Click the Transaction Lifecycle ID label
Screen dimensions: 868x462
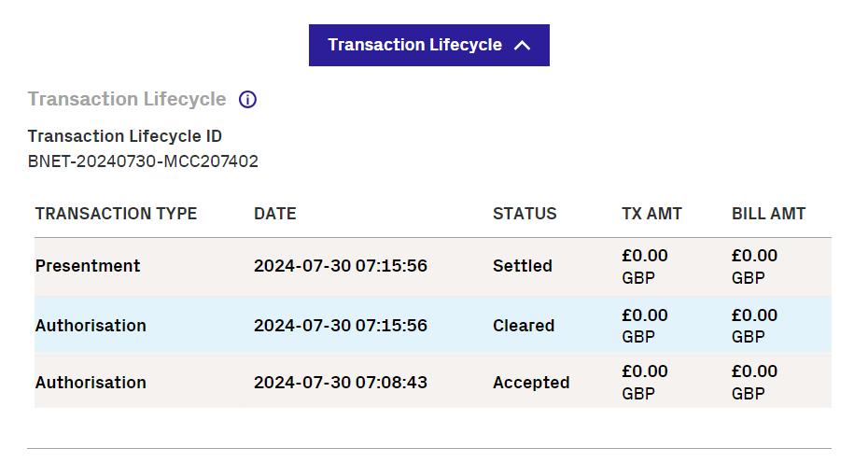(x=125, y=136)
